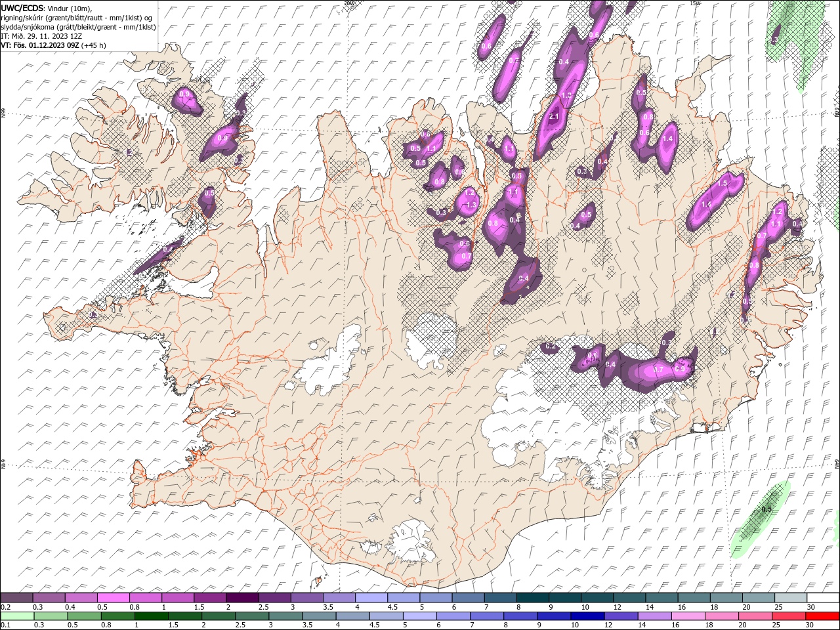Pick the 3 swatch in the bottom rain scale
Viewport: 840px width, 630px height.
click(x=285, y=616)
